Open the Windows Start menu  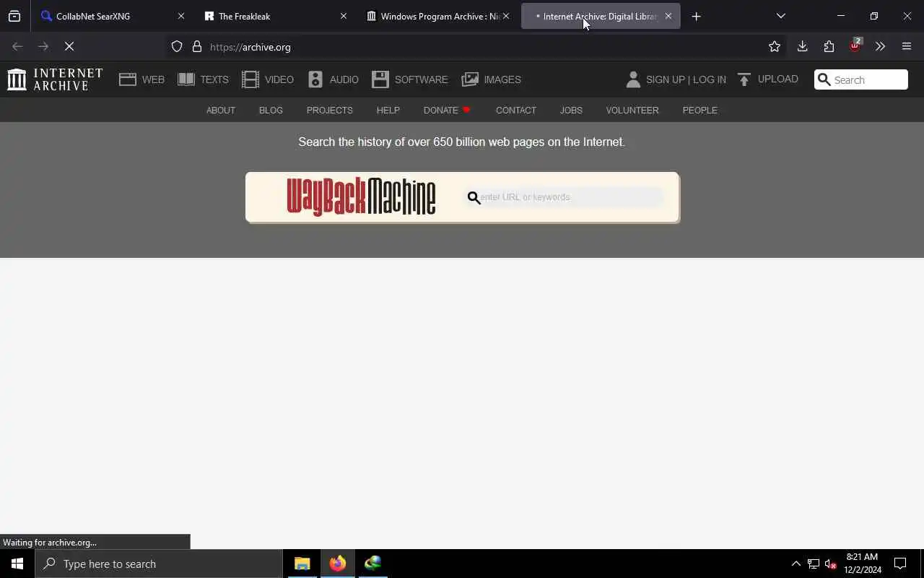(17, 564)
